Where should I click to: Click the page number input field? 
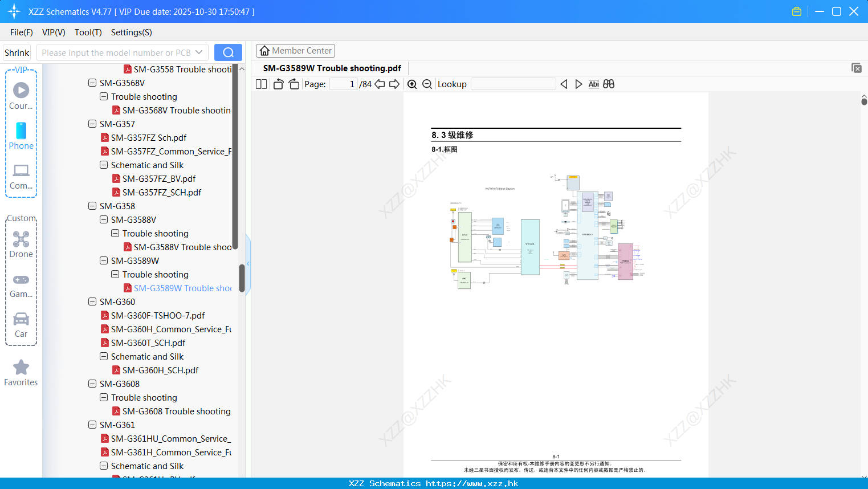pos(344,84)
